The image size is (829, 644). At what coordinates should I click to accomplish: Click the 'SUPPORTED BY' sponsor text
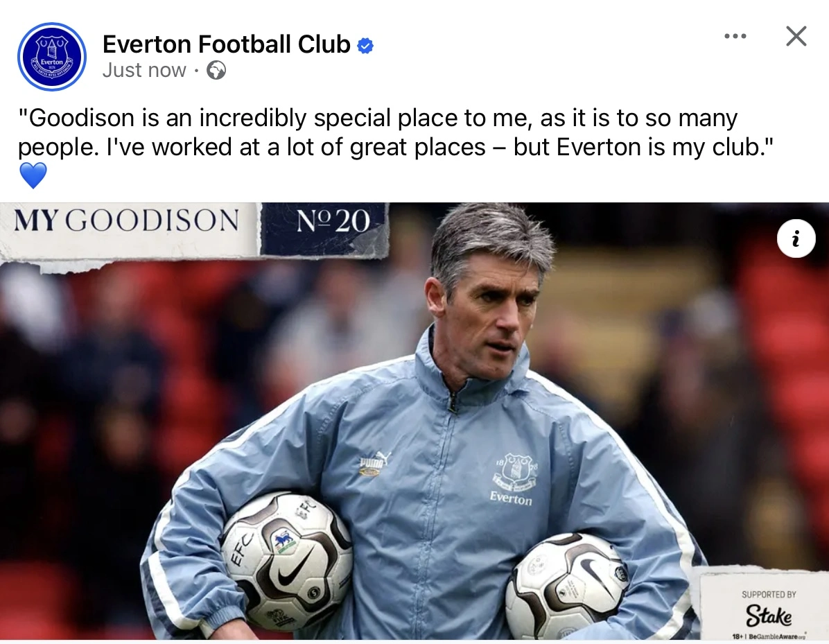pos(769,594)
